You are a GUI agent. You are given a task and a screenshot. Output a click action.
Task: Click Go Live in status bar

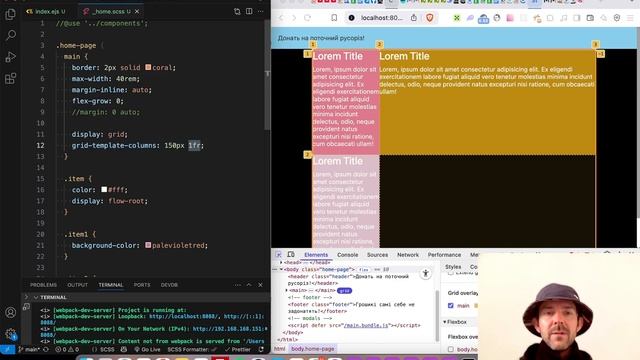click(147, 350)
